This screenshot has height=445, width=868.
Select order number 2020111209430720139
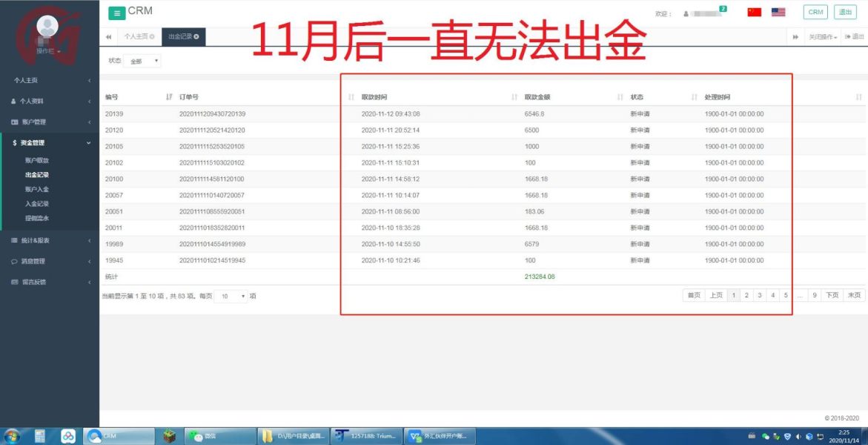pos(212,114)
